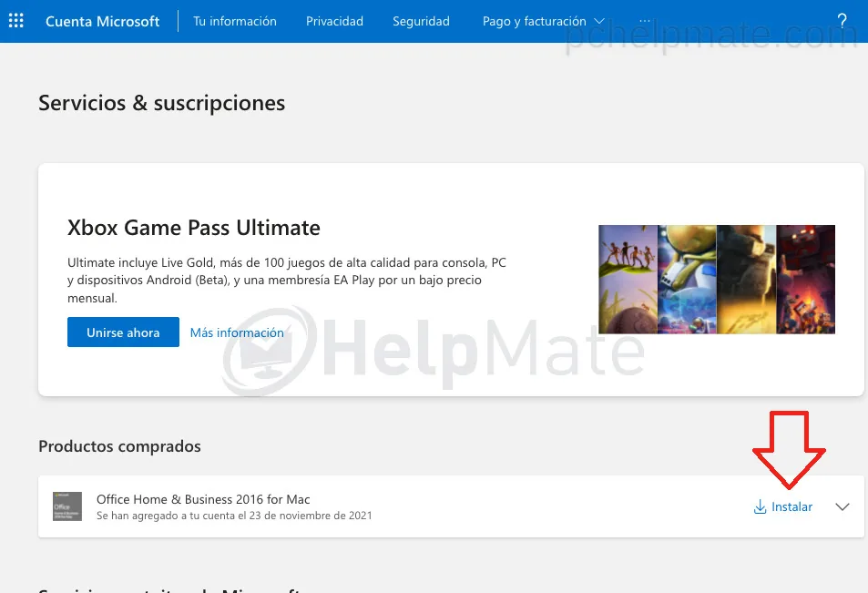Switch to the Seguridad tab
This screenshot has width=868, height=593.
(x=421, y=21)
